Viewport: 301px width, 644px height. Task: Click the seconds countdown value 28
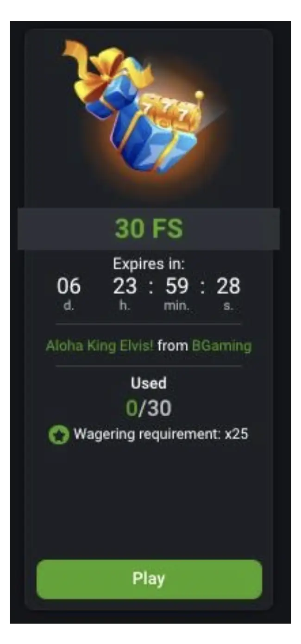click(x=228, y=286)
